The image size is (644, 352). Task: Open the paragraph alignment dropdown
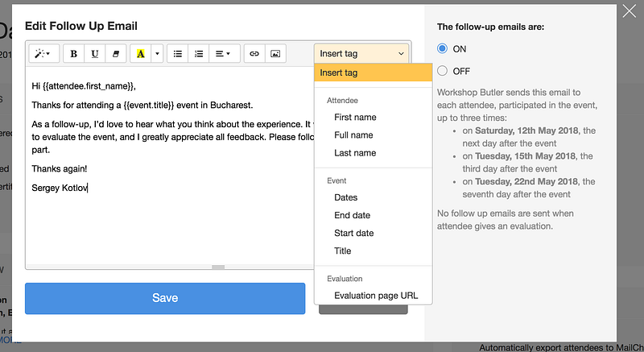[x=225, y=54]
